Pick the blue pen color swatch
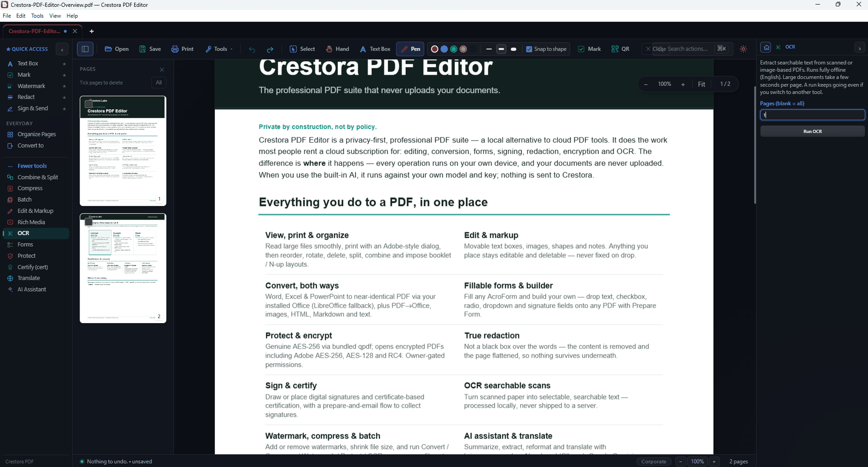Screen dimensions: 868x467 (x=444, y=49)
